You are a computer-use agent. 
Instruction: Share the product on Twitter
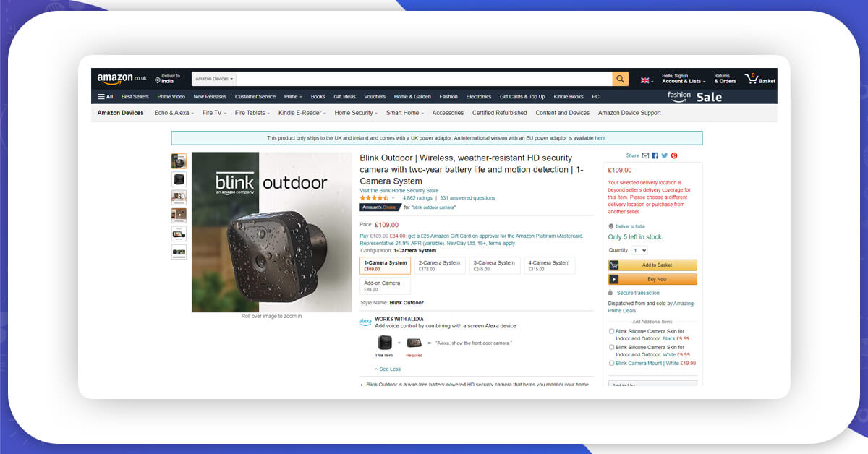pyautogui.click(x=664, y=155)
